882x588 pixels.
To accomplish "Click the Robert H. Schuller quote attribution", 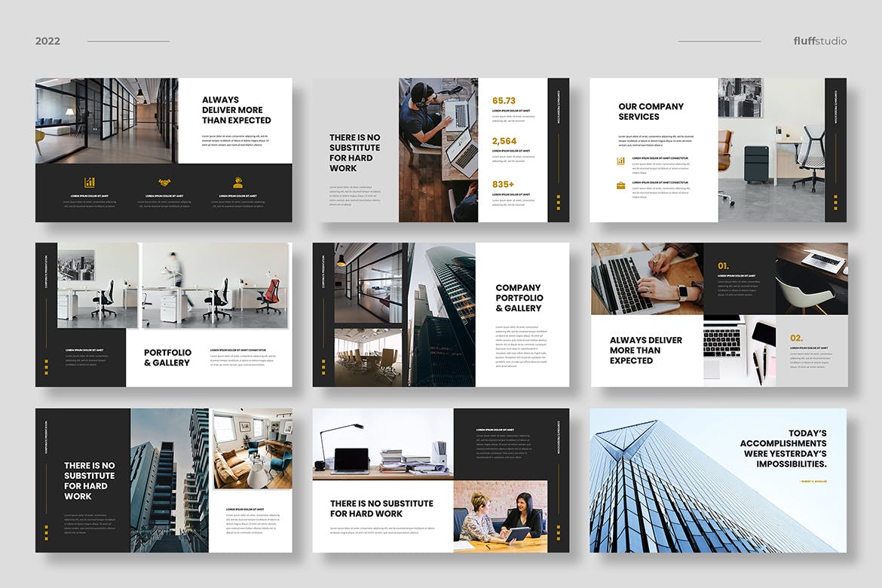I will click(x=813, y=482).
